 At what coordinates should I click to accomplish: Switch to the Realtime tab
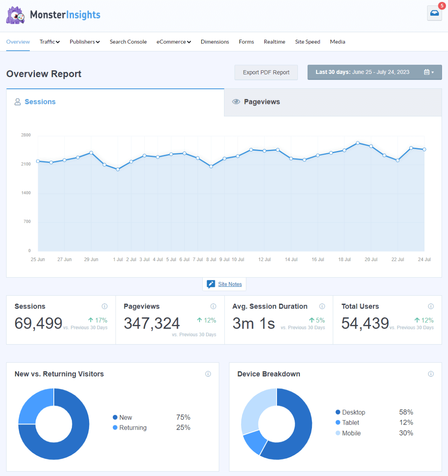click(274, 41)
